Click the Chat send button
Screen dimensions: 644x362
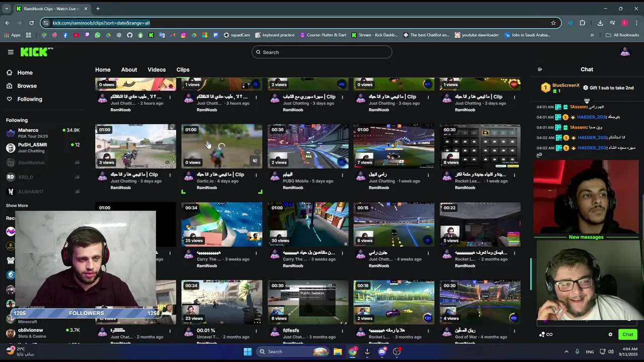click(627, 334)
